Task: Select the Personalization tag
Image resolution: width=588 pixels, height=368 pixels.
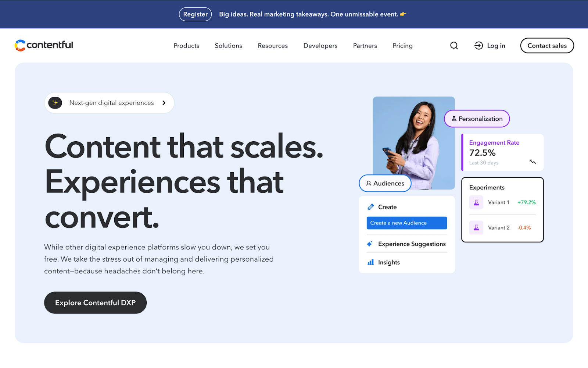Action: click(x=477, y=119)
